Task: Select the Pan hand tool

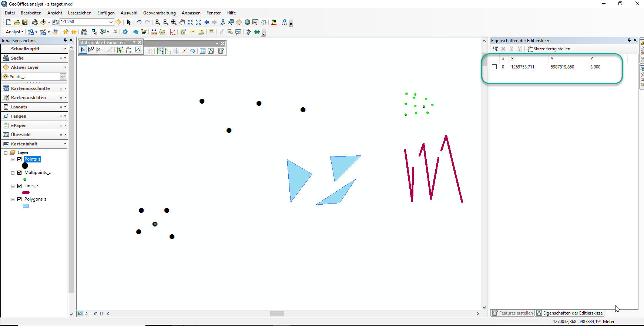Action: click(182, 22)
